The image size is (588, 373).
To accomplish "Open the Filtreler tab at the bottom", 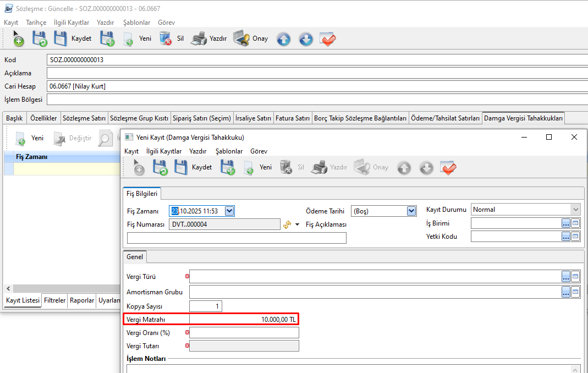I will coord(55,300).
